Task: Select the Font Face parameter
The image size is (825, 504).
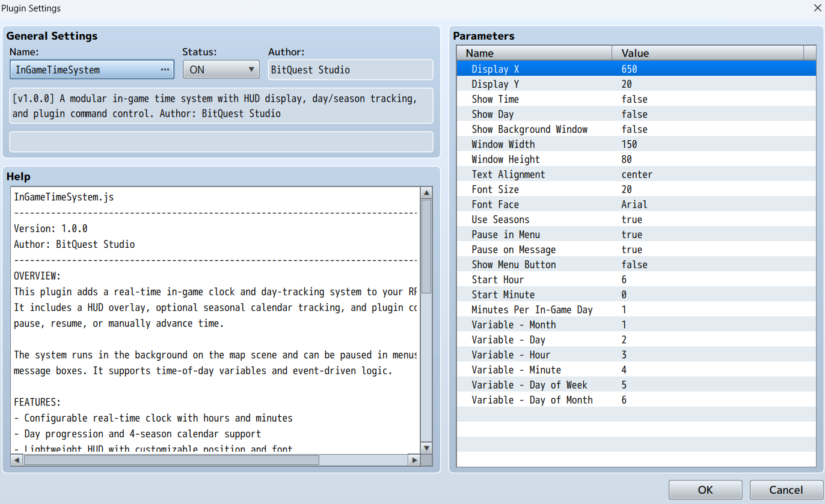Action: pyautogui.click(x=636, y=204)
